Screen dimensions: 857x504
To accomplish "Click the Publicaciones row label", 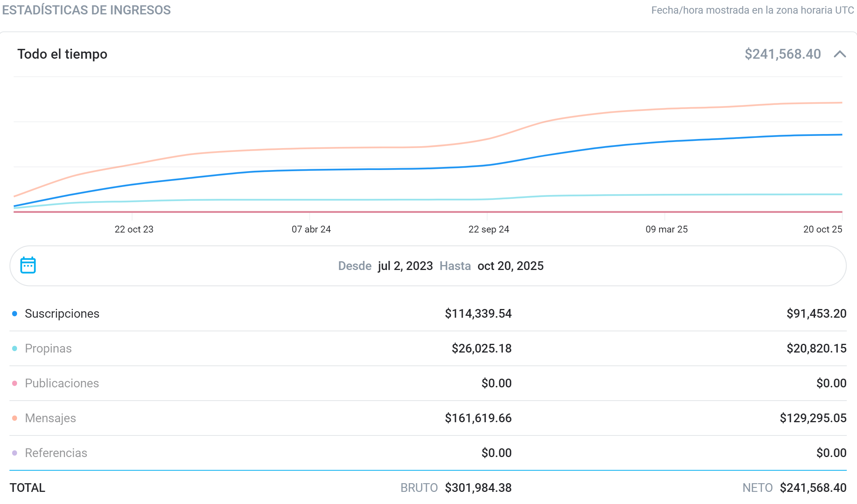I will click(62, 383).
